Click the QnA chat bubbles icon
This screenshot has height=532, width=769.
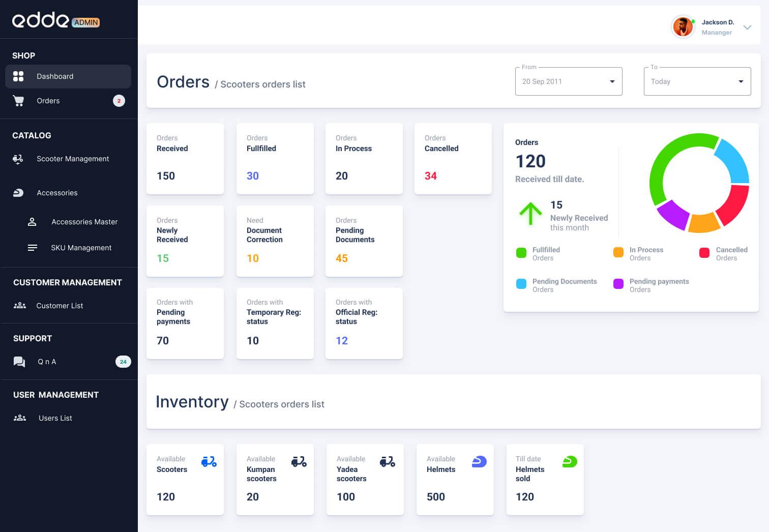tap(19, 362)
